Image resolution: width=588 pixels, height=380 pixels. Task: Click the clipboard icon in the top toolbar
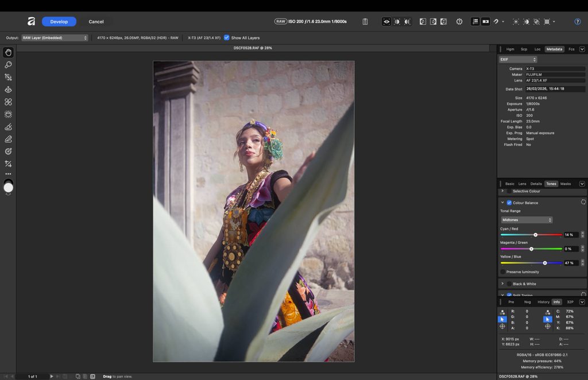tap(365, 21)
